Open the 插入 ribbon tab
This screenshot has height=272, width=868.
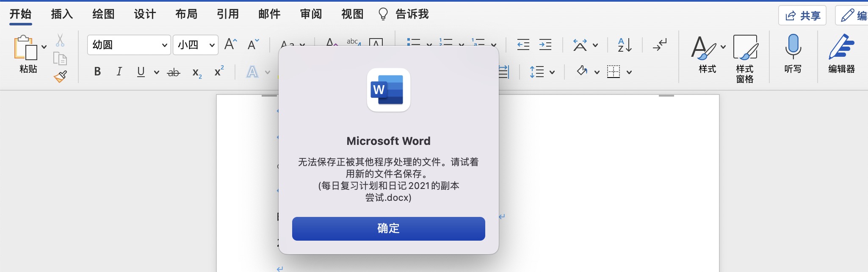tap(62, 14)
